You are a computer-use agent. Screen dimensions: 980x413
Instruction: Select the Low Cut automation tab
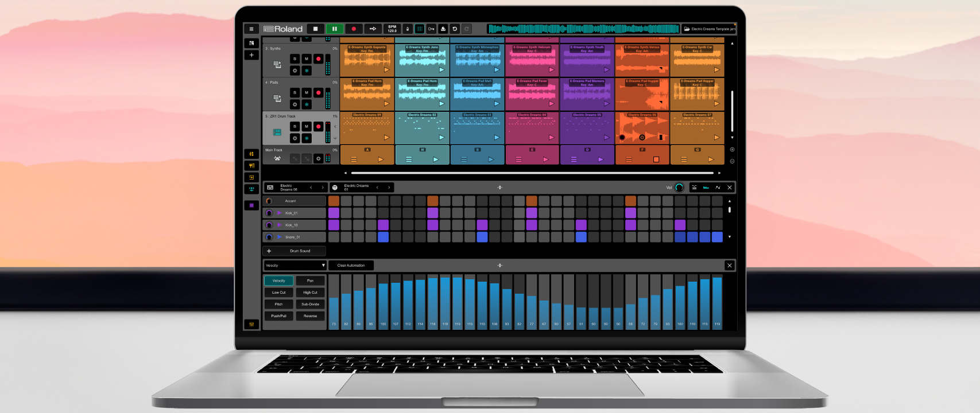point(278,293)
